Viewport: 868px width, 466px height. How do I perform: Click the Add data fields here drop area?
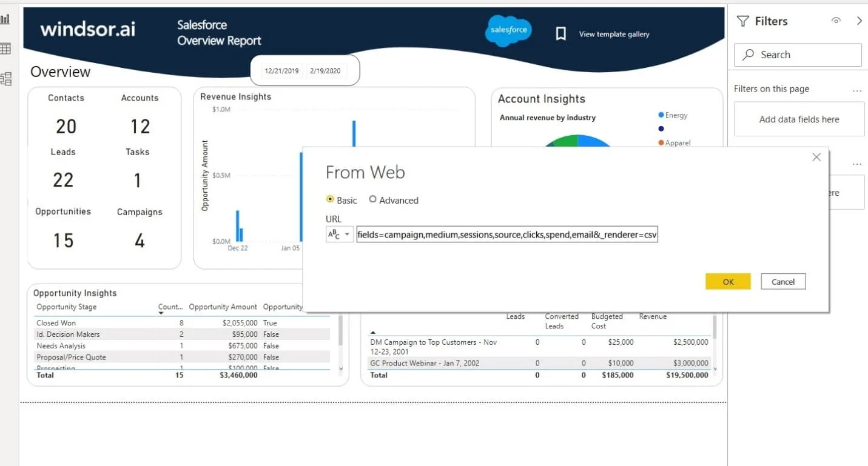coord(799,119)
